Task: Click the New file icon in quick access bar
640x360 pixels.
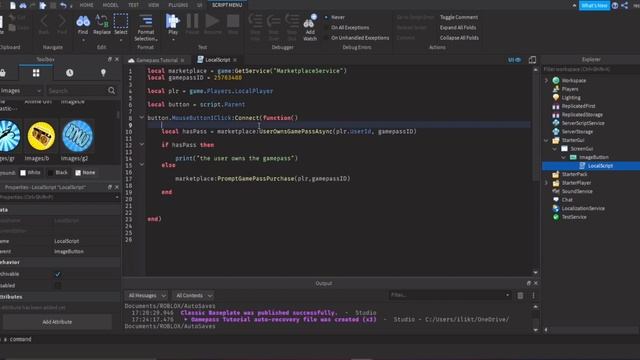Action: tap(13, 5)
